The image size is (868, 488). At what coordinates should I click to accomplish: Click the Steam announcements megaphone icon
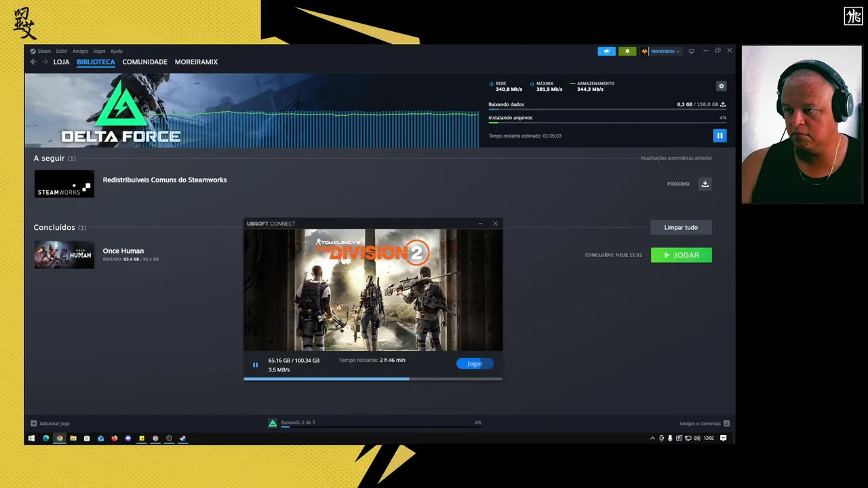607,51
